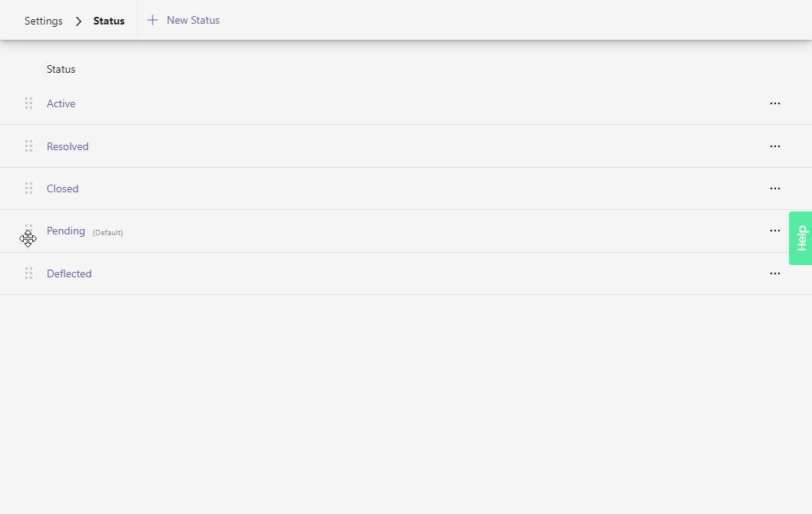Open the Closed status link
The width and height of the screenshot is (812, 514).
(63, 188)
